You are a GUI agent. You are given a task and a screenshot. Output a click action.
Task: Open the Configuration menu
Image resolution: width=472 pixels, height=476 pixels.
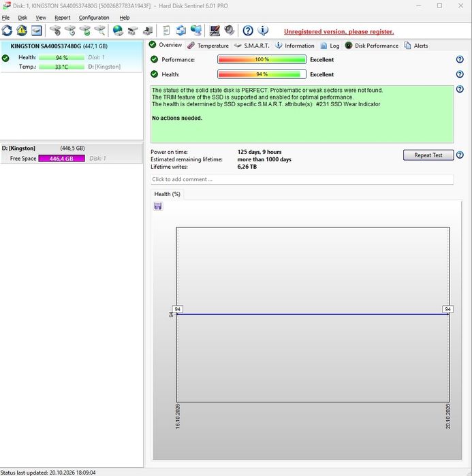(94, 18)
